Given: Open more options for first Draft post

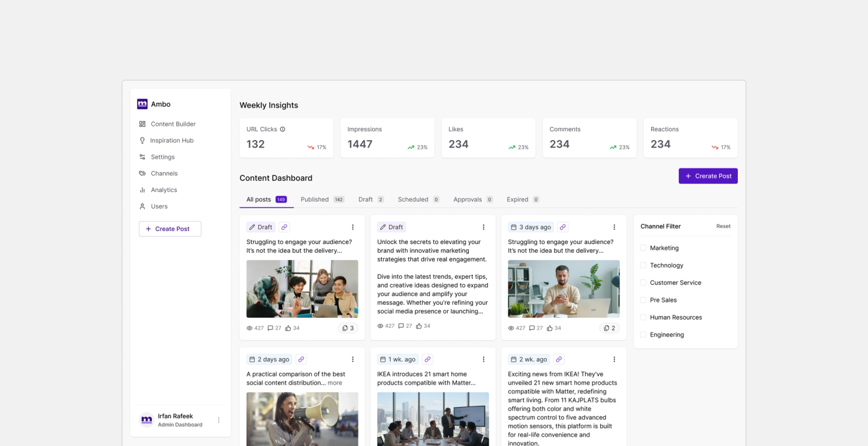Looking at the screenshot, I should 353,227.
